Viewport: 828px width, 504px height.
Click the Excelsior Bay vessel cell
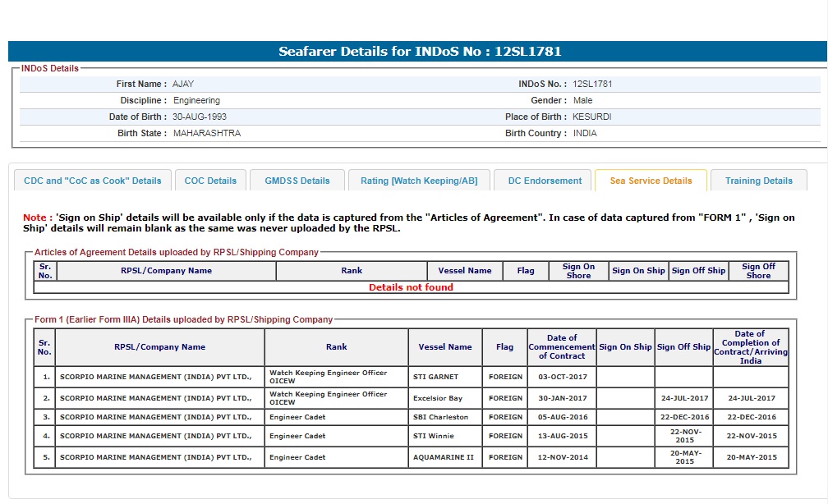438,398
